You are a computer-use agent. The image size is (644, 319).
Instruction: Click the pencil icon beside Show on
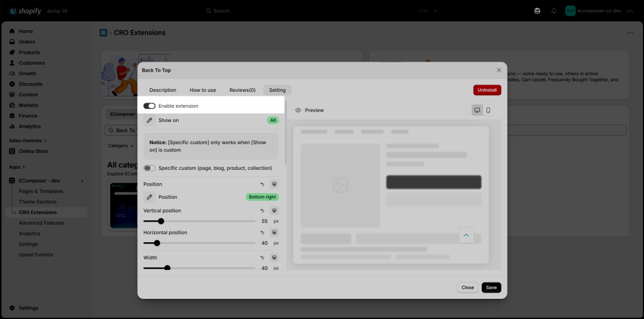tap(150, 120)
